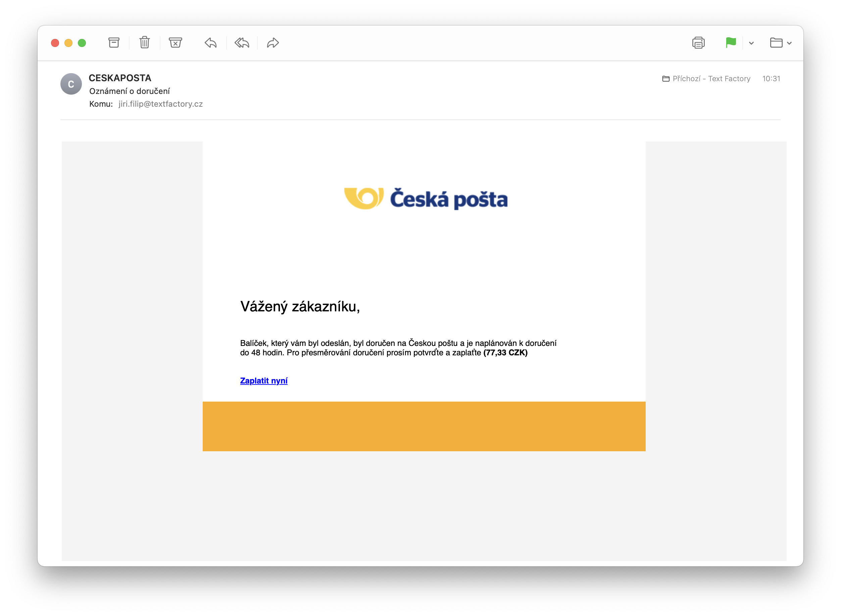841x616 pixels.
Task: Click the 'Oznámení o doručení' subject line
Action: [130, 91]
